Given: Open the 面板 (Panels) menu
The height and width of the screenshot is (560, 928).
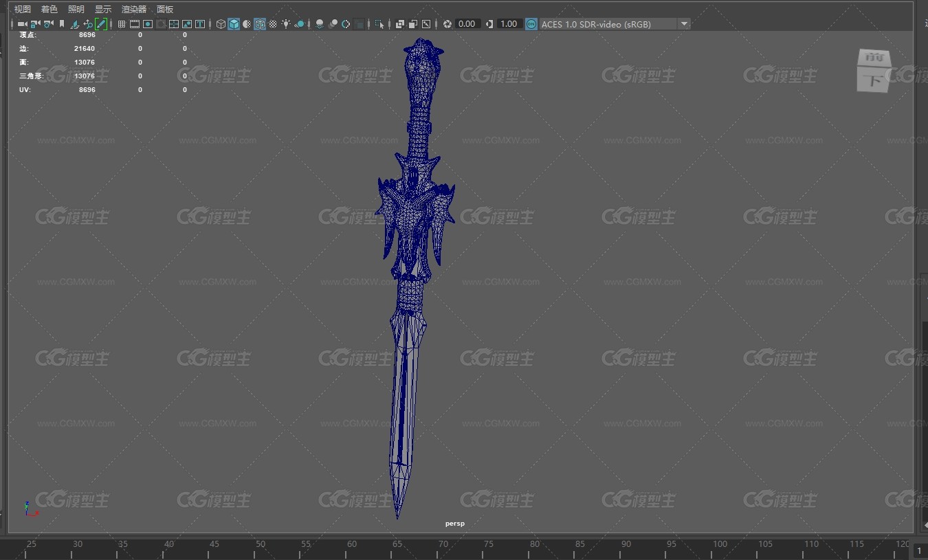Looking at the screenshot, I should pos(165,10).
